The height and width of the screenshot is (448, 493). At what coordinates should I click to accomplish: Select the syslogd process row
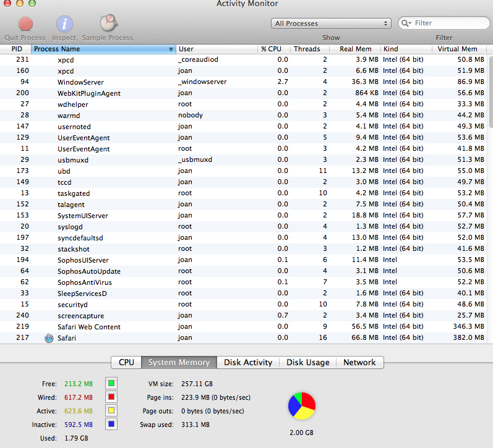244,227
